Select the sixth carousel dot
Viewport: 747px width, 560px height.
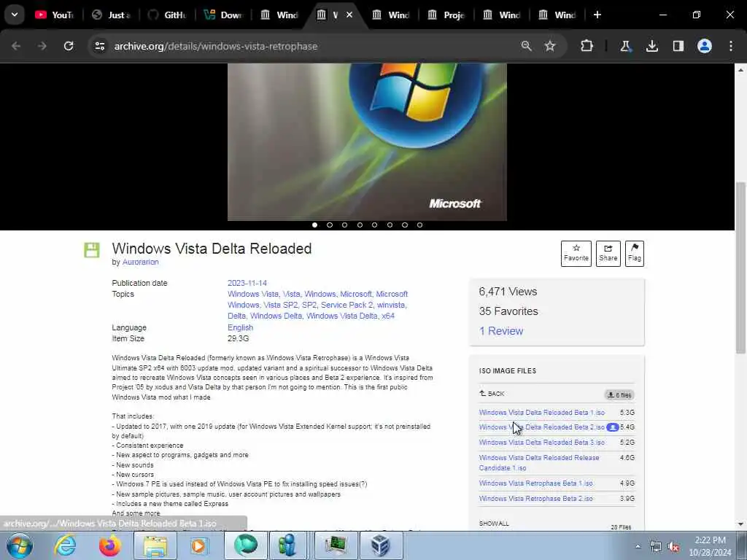[390, 225]
